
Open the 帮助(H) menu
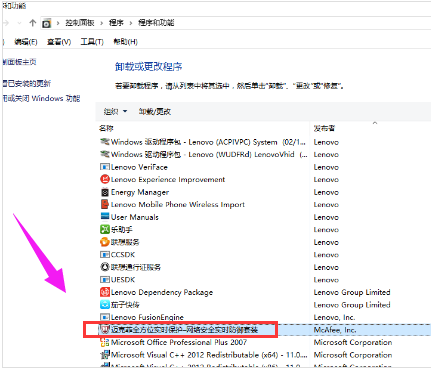[125, 42]
